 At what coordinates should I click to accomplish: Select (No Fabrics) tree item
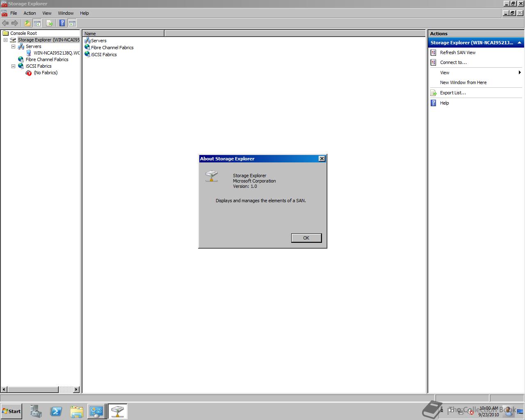click(x=46, y=73)
